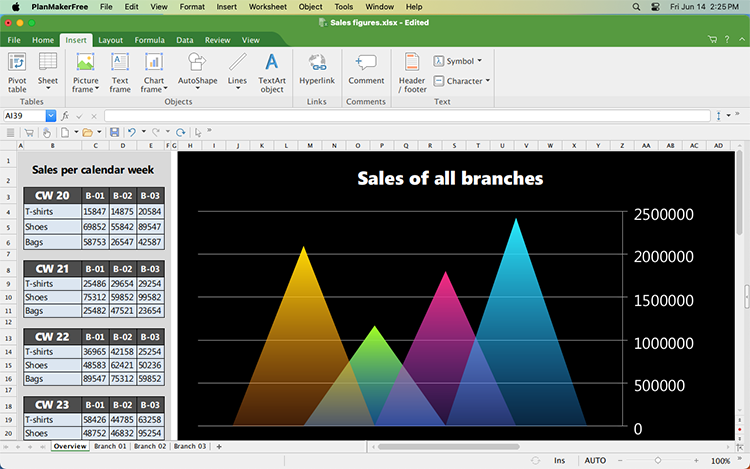Screen dimensions: 750x469
Task: Switch to the Formula ribbon tab
Action: tap(149, 40)
